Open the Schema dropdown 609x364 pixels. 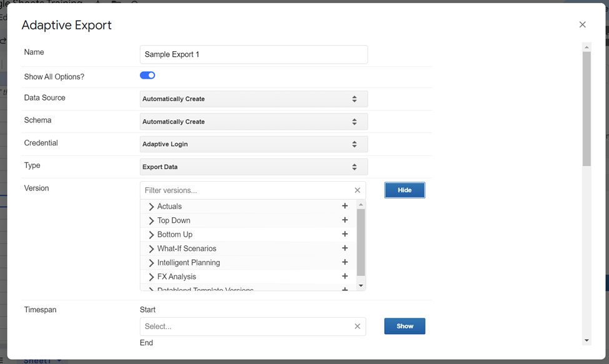(x=254, y=122)
